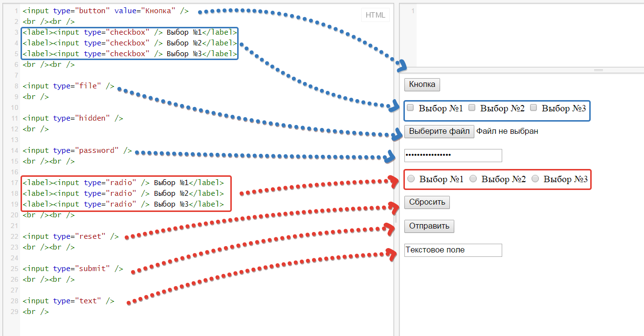Screen dimensions: 644x336
Task: Select the Выбор №3 radio button
Action: pos(535,179)
